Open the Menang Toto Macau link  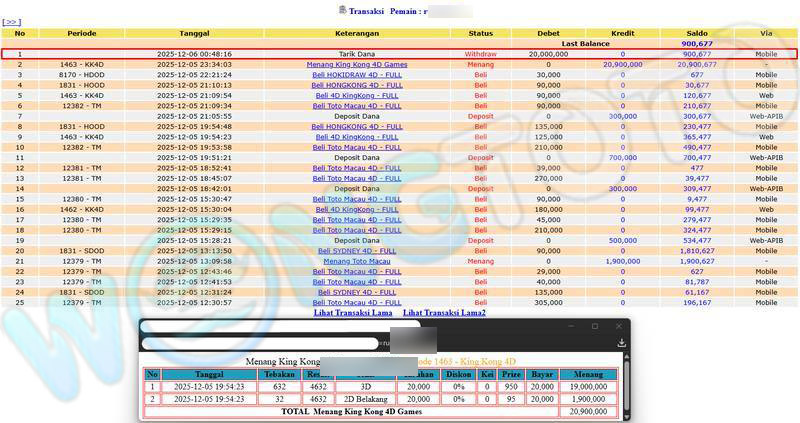tap(357, 261)
